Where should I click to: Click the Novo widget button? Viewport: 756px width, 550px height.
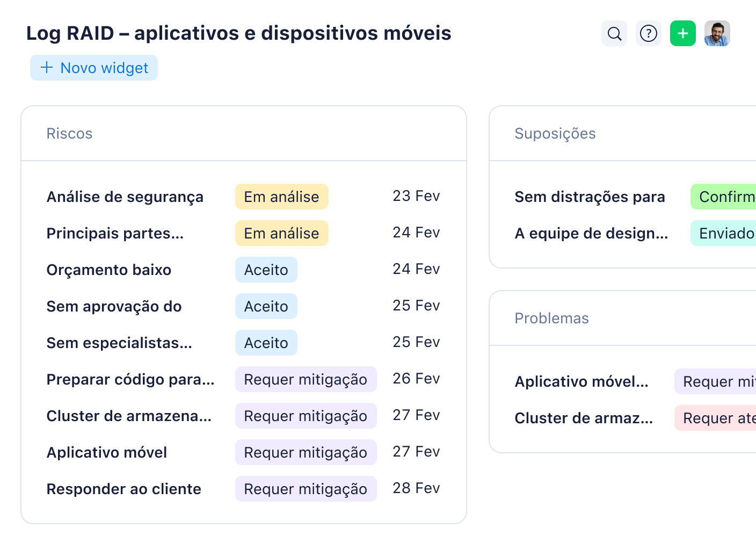(x=94, y=68)
